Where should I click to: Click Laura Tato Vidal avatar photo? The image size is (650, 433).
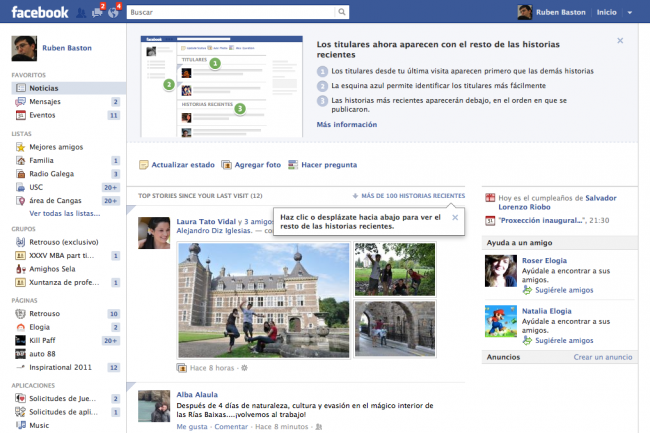point(154,233)
